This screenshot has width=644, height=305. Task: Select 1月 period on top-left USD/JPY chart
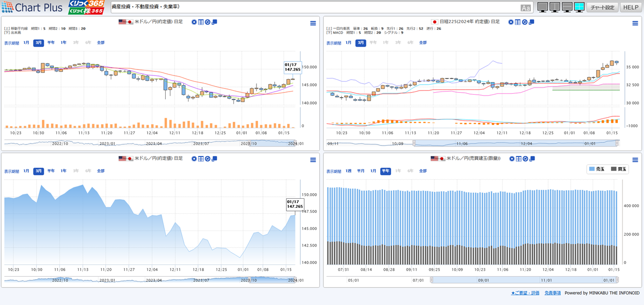26,43
